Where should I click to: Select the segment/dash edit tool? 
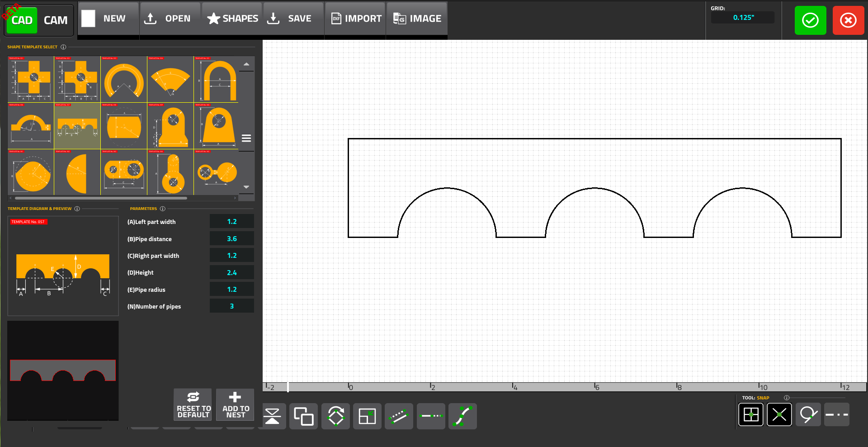pyautogui.click(x=430, y=416)
